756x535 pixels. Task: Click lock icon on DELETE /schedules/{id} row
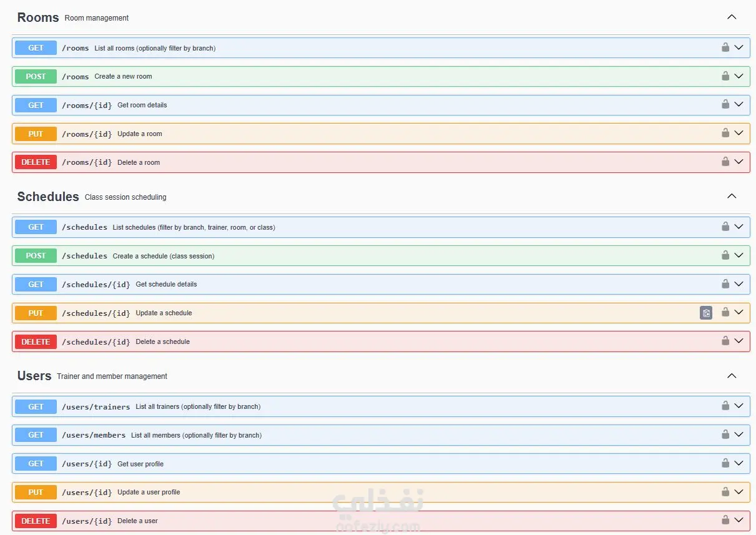(x=725, y=340)
